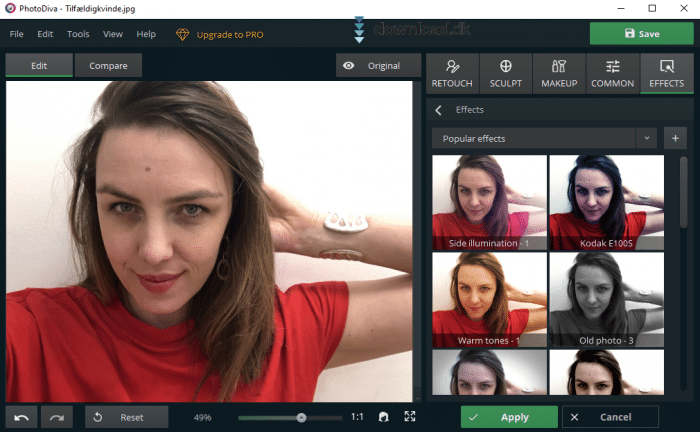The width and height of the screenshot is (700, 432).
Task: Click the face detection icon
Action: point(384,417)
